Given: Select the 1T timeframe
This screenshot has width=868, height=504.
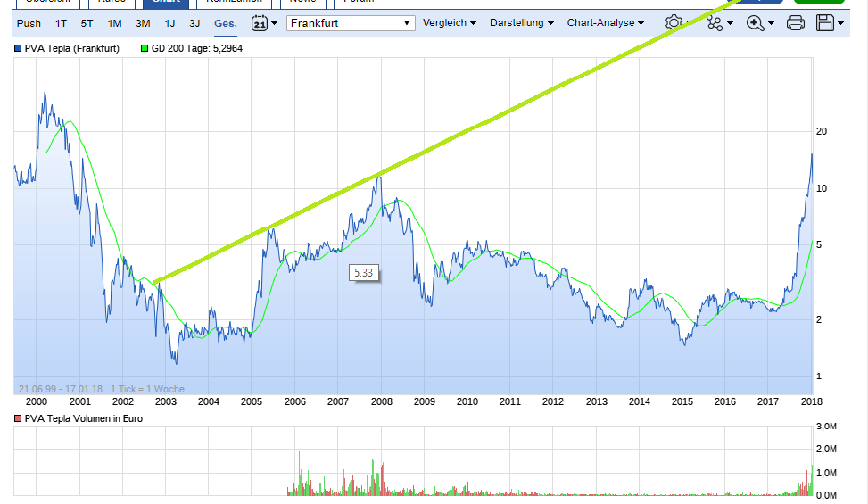Looking at the screenshot, I should tap(61, 23).
